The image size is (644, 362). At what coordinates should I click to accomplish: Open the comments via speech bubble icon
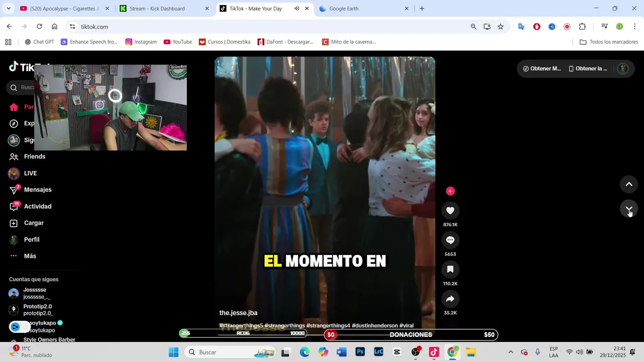point(450,240)
